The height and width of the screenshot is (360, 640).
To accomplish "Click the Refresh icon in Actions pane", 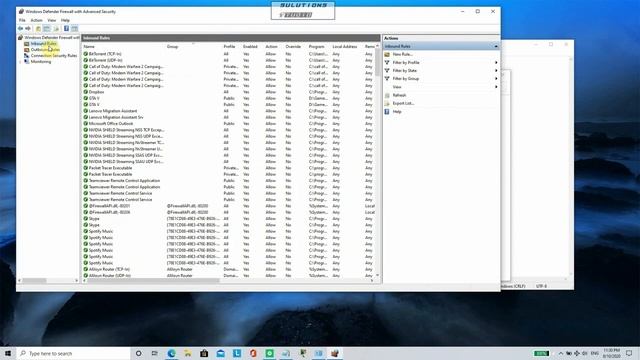I will (387, 95).
